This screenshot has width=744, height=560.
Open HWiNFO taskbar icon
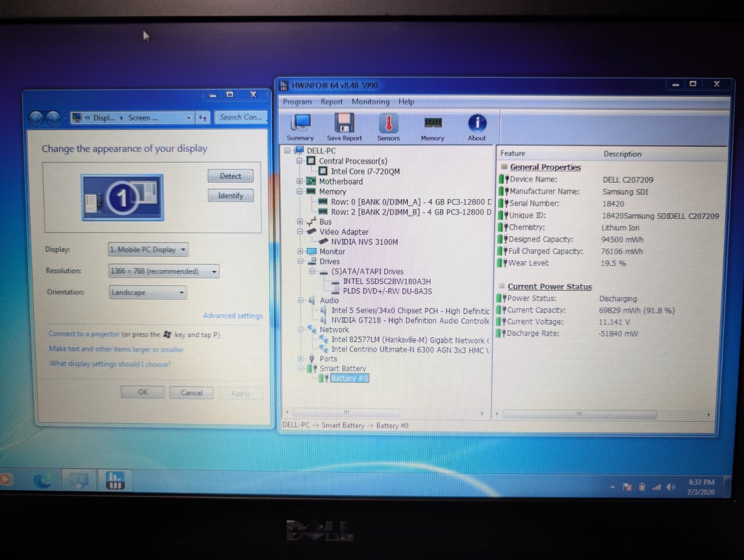click(x=114, y=480)
